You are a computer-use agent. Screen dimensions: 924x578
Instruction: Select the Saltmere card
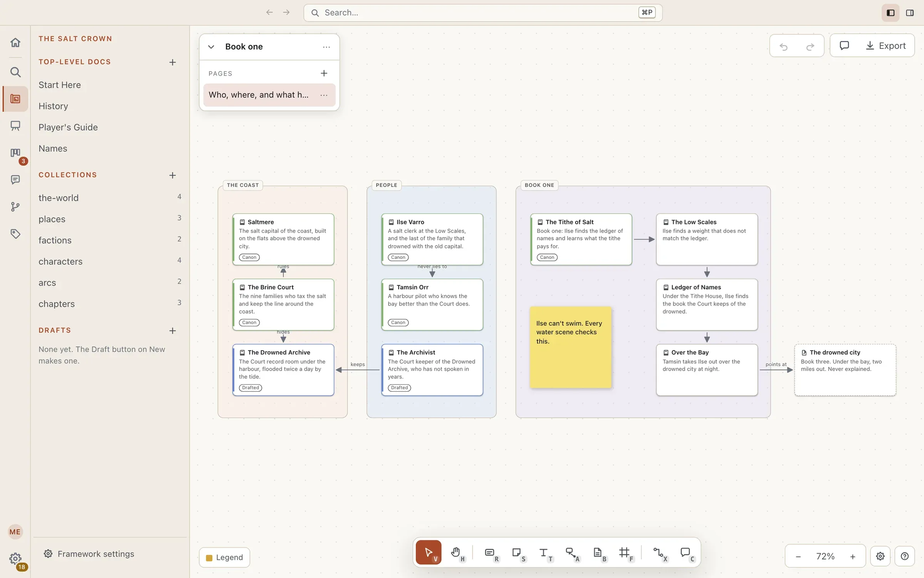(x=283, y=239)
